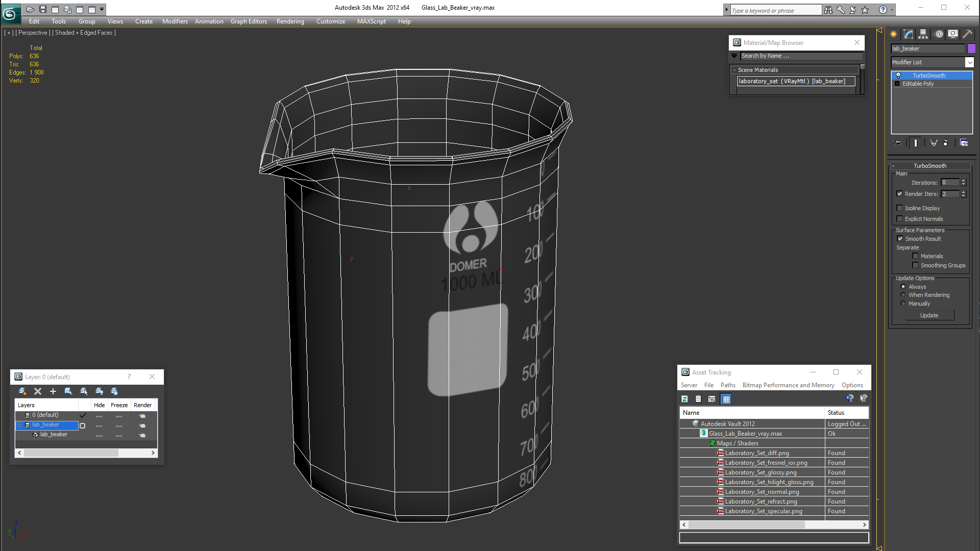Viewport: 980px width, 551px height.
Task: Select the When Rendering update option
Action: [x=903, y=295]
